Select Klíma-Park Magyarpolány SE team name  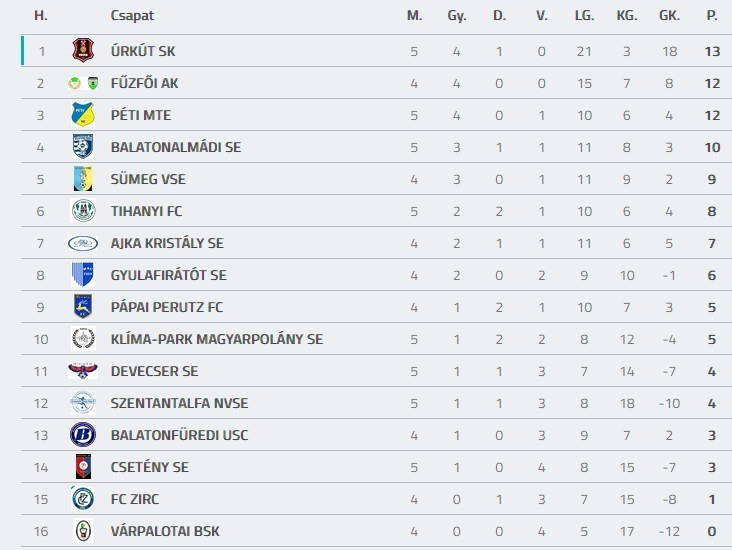click(217, 339)
